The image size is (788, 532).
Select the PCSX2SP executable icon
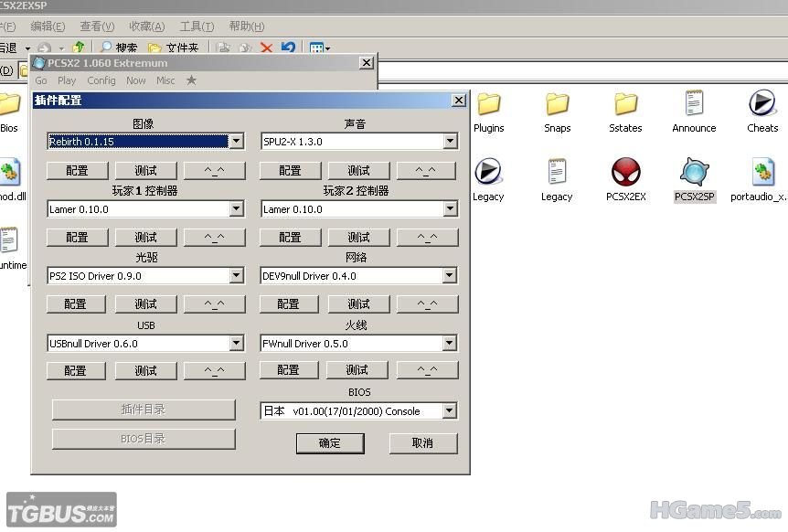(x=694, y=172)
